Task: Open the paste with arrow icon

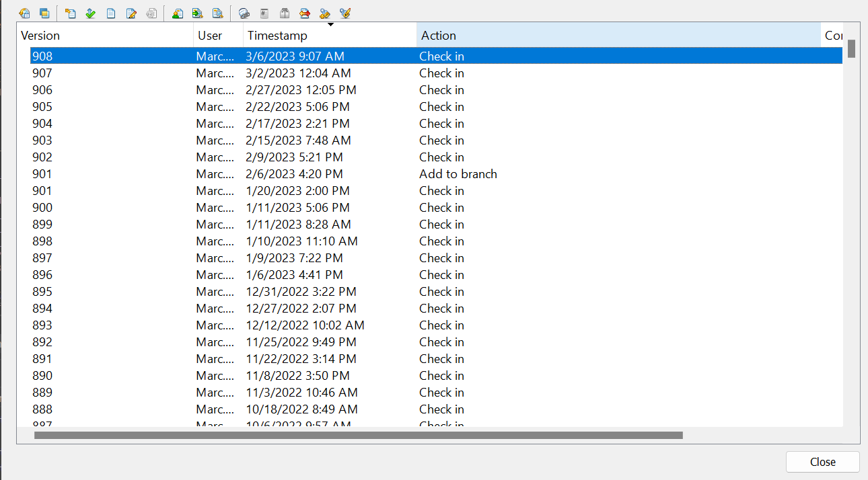Action: click(x=70, y=13)
